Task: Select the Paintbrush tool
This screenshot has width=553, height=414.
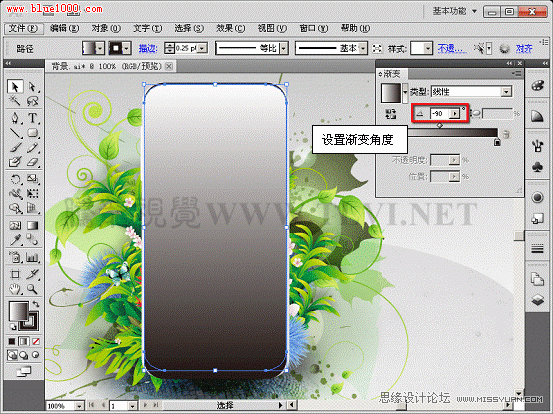Action: pyautogui.click(x=15, y=148)
